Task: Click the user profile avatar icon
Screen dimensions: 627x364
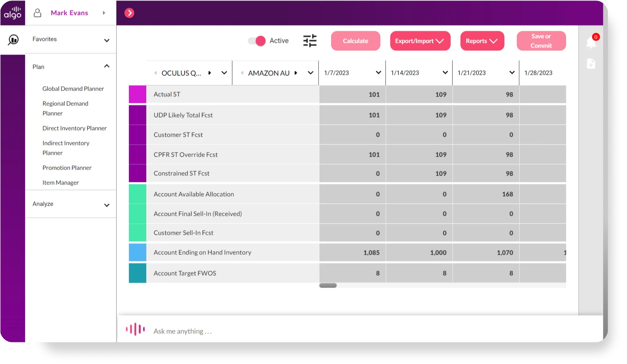Action: click(x=37, y=13)
